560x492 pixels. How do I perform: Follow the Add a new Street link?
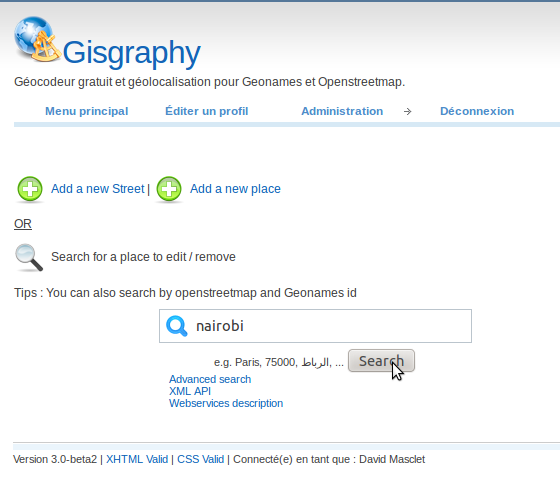[x=98, y=189]
